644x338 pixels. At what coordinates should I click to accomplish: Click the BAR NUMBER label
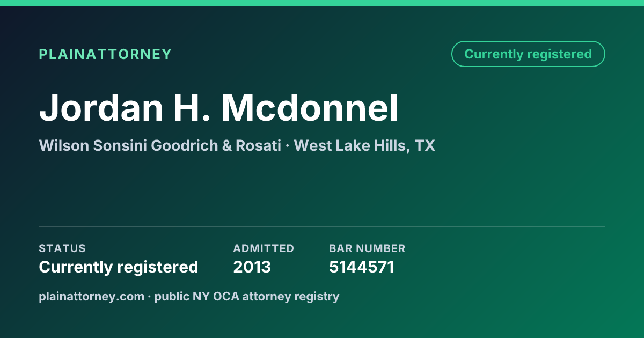tap(367, 248)
